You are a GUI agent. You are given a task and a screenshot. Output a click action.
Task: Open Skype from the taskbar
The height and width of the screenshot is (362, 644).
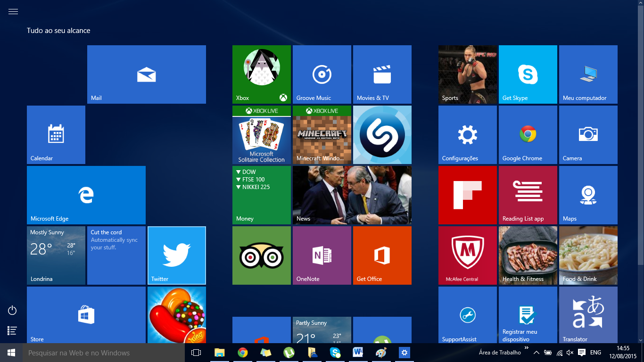[335, 353]
